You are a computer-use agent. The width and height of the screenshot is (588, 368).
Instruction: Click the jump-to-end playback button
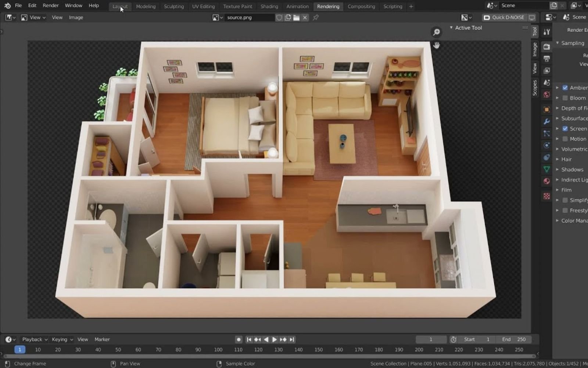292,339
